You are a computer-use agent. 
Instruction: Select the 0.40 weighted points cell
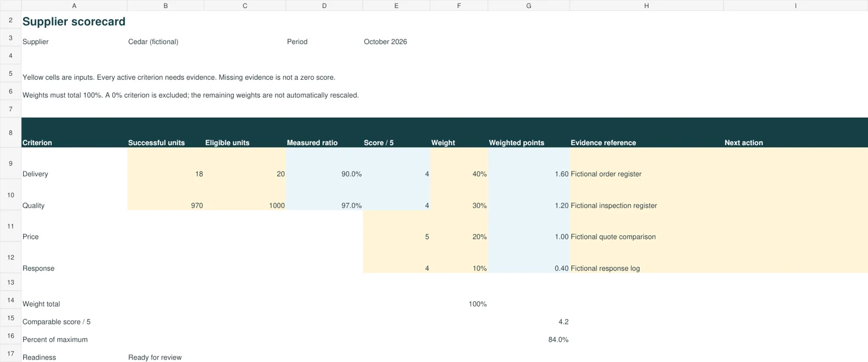pos(528,257)
